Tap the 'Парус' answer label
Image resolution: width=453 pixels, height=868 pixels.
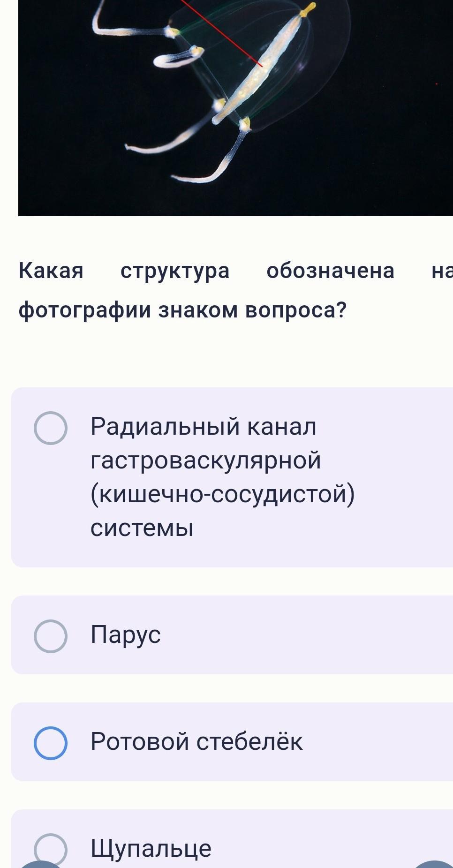click(126, 635)
